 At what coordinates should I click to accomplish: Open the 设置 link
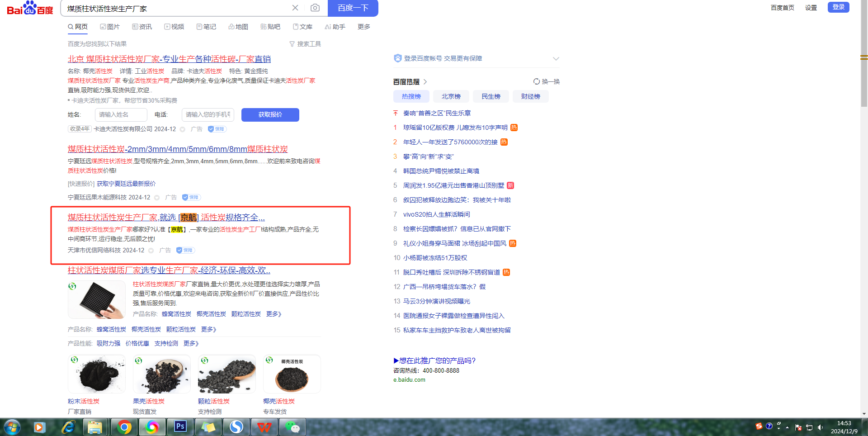click(811, 8)
